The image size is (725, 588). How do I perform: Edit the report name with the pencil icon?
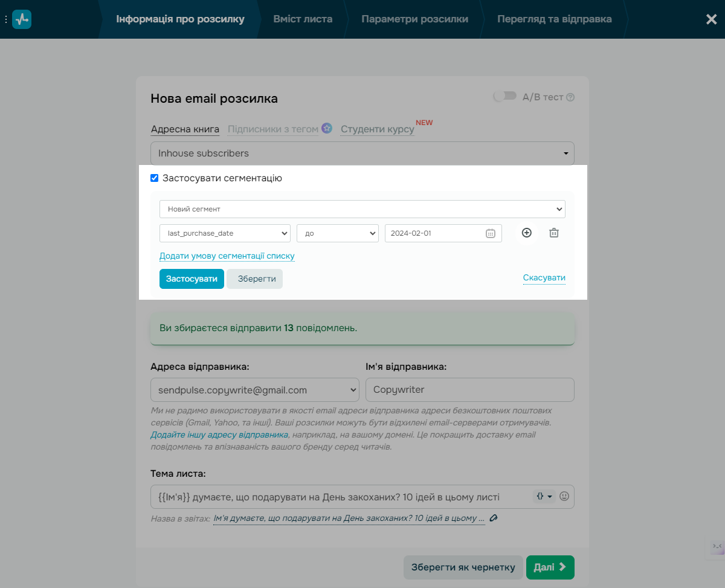(494, 518)
